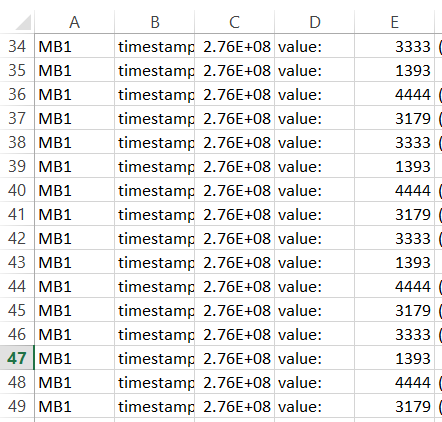Select row 38 header
Image resolution: width=442 pixels, height=422 pixels.
(17, 142)
